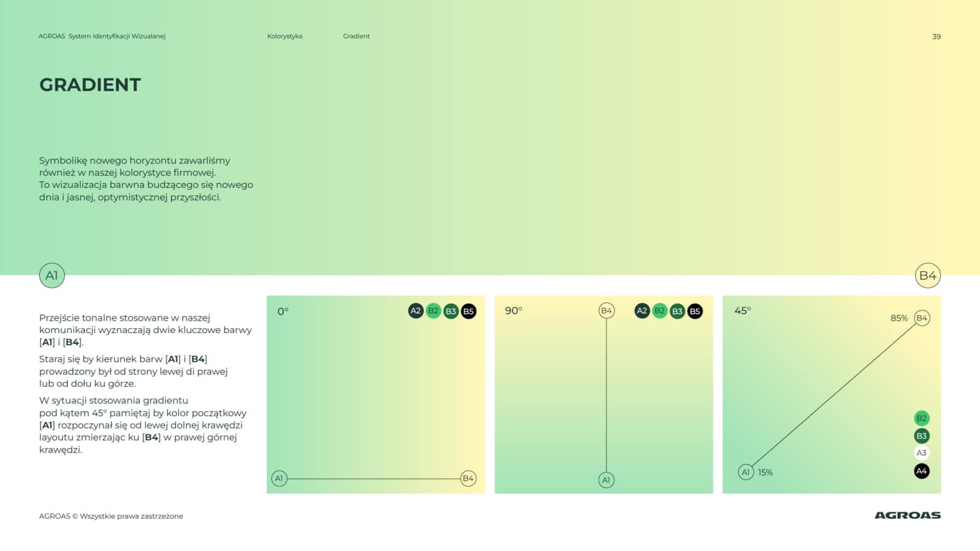Click the paragraph starting 'Symbolikę nowego horyzontu'
Viewport: 980px width, 551px height.
(x=146, y=179)
